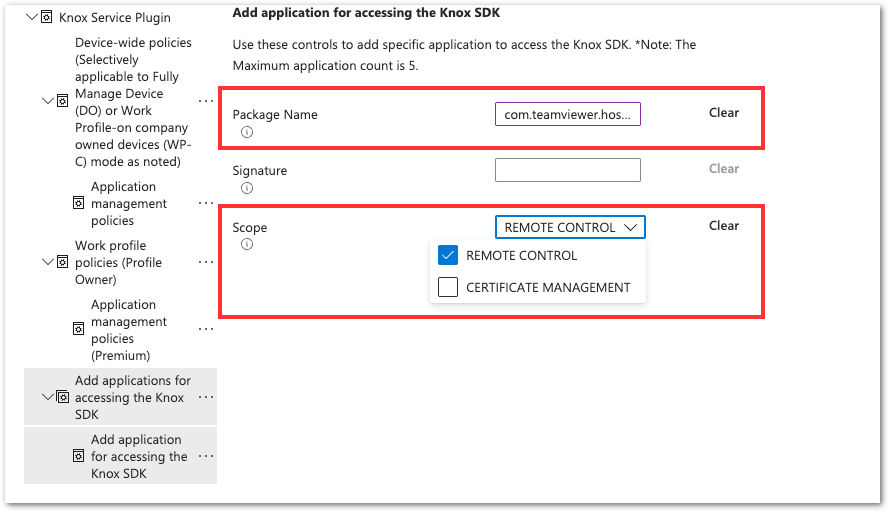Click the Knox Service Plugin settings icon

pyautogui.click(x=46, y=17)
